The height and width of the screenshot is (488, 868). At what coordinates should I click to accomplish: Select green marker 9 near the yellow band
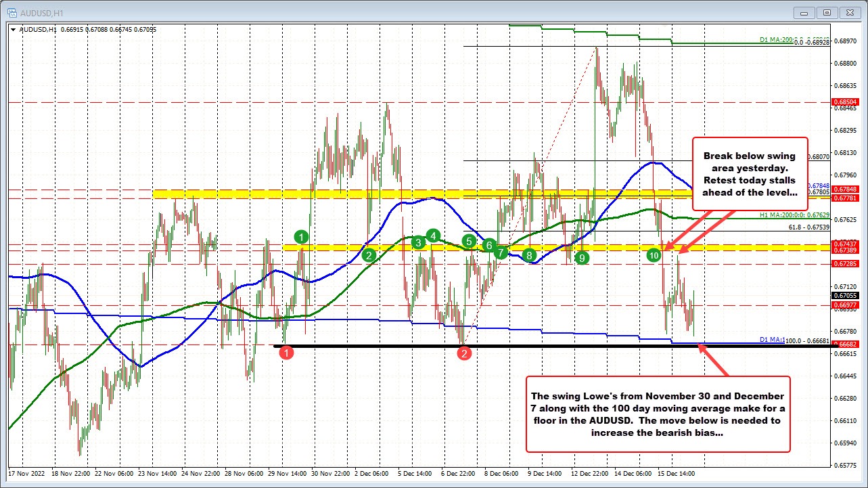pyautogui.click(x=581, y=257)
